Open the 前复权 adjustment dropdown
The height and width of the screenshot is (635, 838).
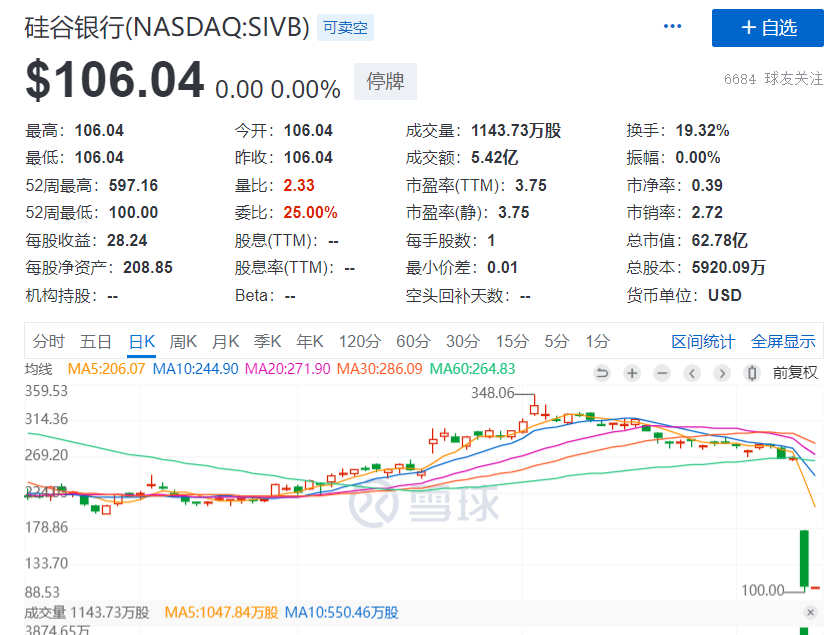[795, 373]
